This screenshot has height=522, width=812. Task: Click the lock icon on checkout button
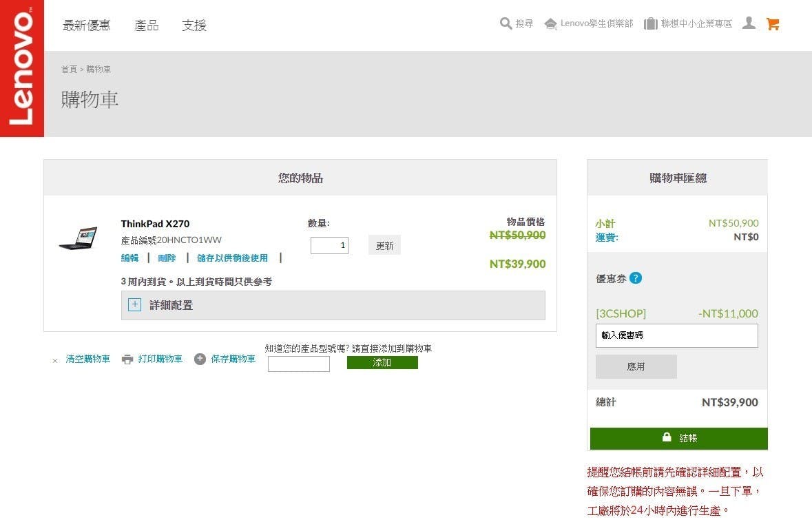click(667, 437)
